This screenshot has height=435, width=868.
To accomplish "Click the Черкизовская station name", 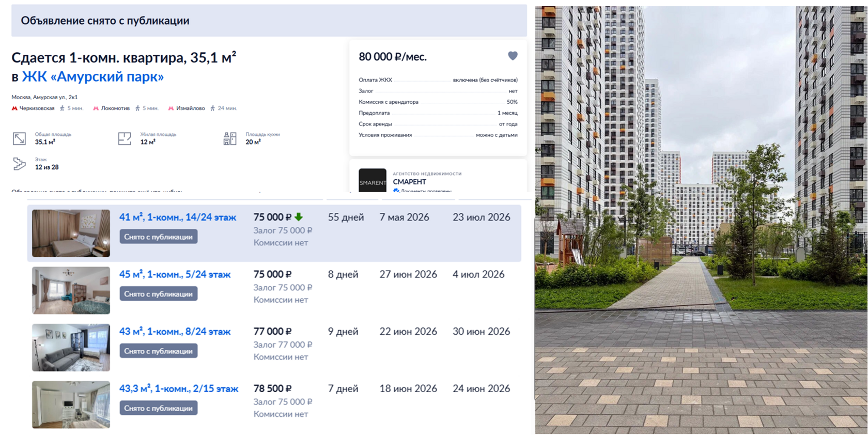I will tap(37, 108).
